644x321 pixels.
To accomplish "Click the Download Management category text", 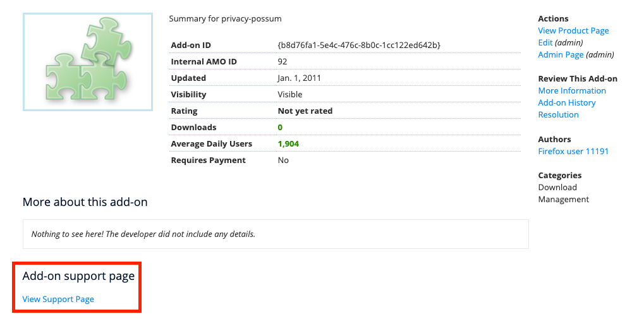I will [x=564, y=193].
